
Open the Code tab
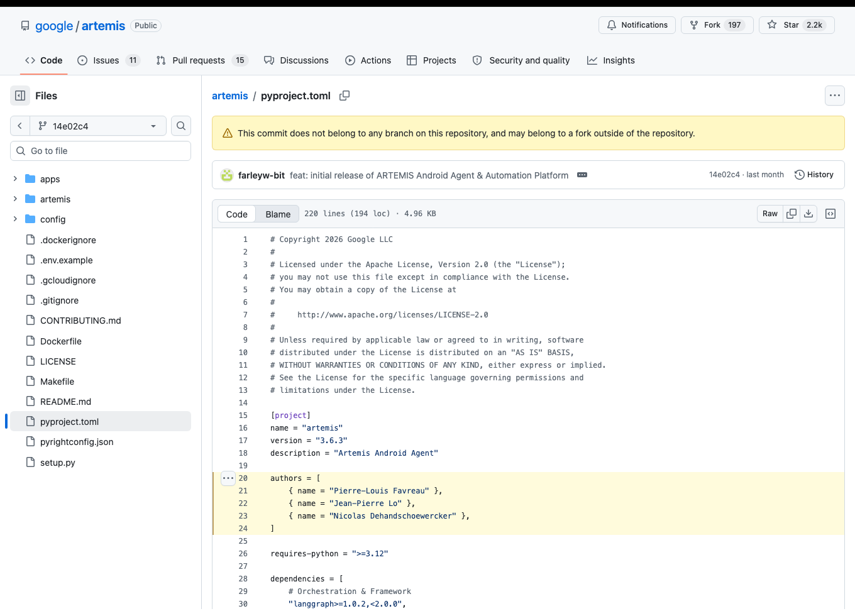pos(44,60)
